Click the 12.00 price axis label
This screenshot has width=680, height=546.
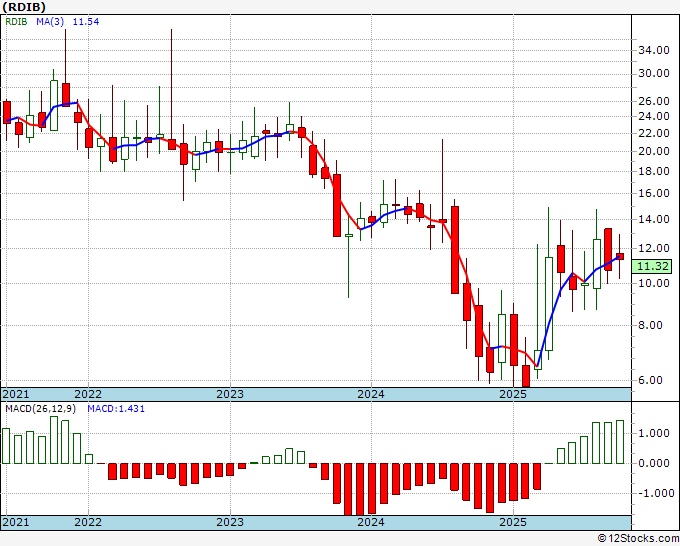click(x=654, y=248)
